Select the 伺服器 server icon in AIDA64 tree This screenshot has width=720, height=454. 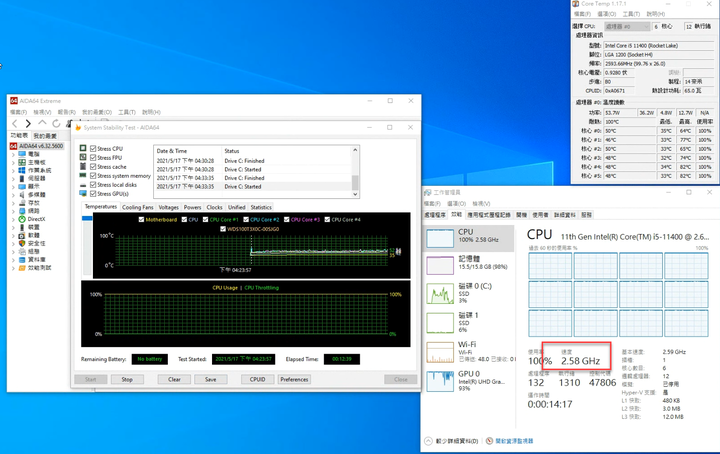click(22, 179)
